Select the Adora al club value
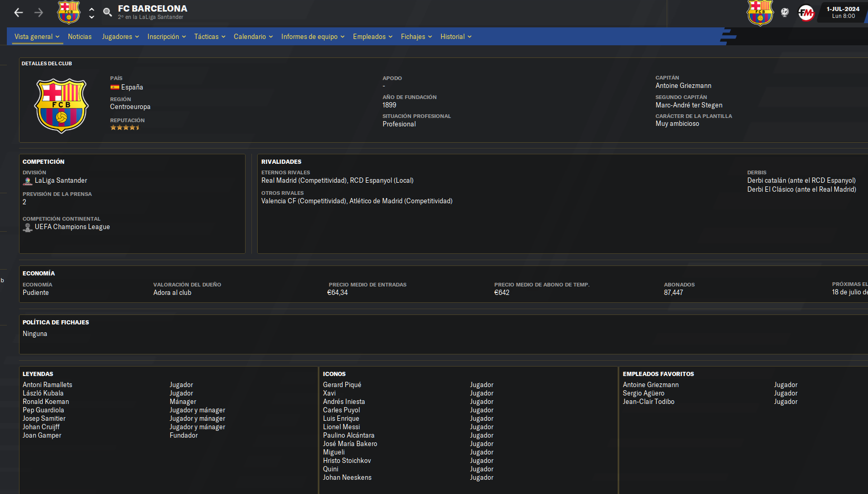This screenshot has height=494, width=868. pyautogui.click(x=172, y=293)
